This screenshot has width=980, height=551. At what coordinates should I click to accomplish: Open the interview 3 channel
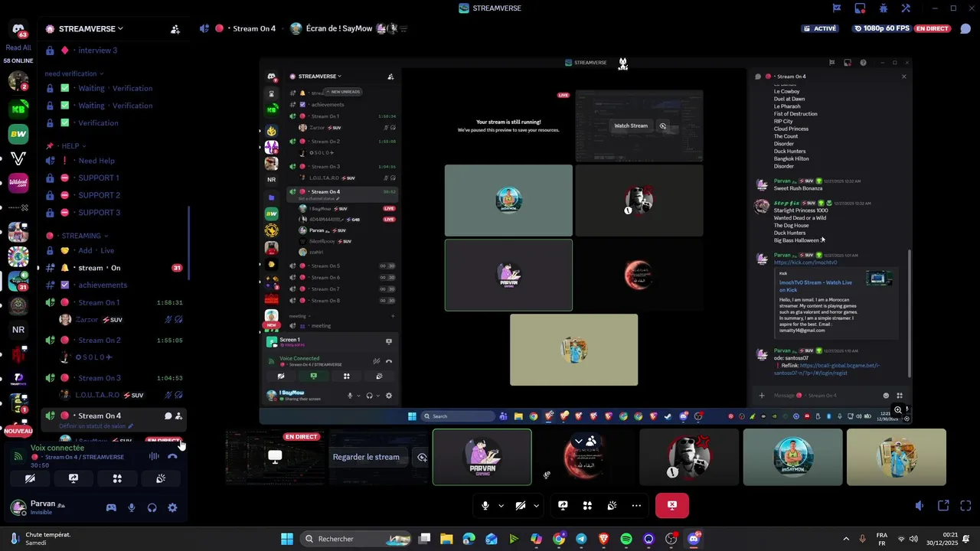pos(114,51)
